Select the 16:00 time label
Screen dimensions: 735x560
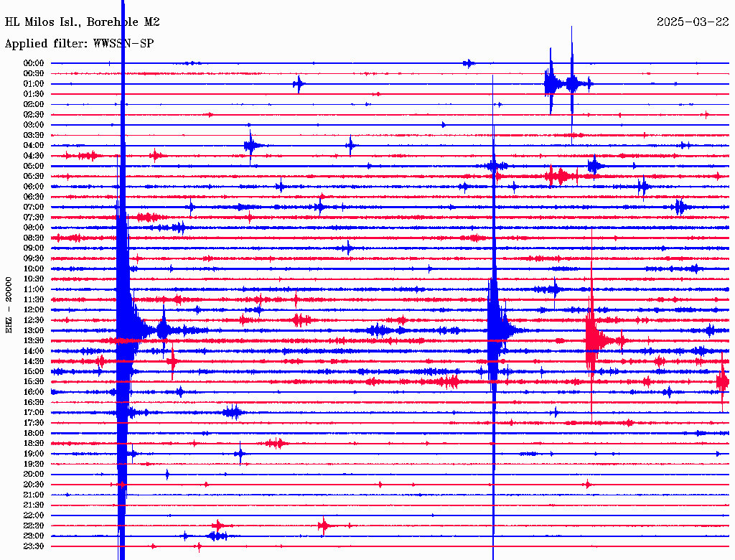pos(34,392)
